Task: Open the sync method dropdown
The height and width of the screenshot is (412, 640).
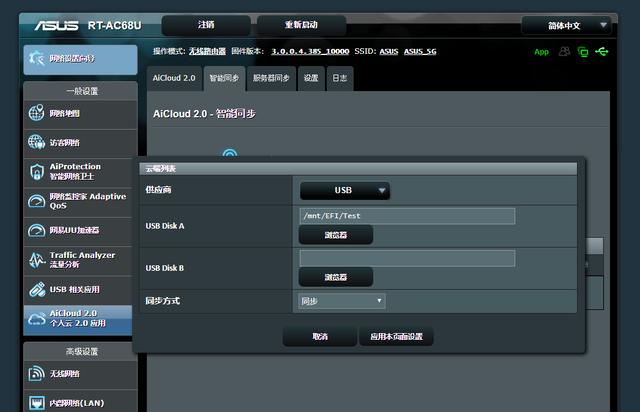Action: [341, 301]
